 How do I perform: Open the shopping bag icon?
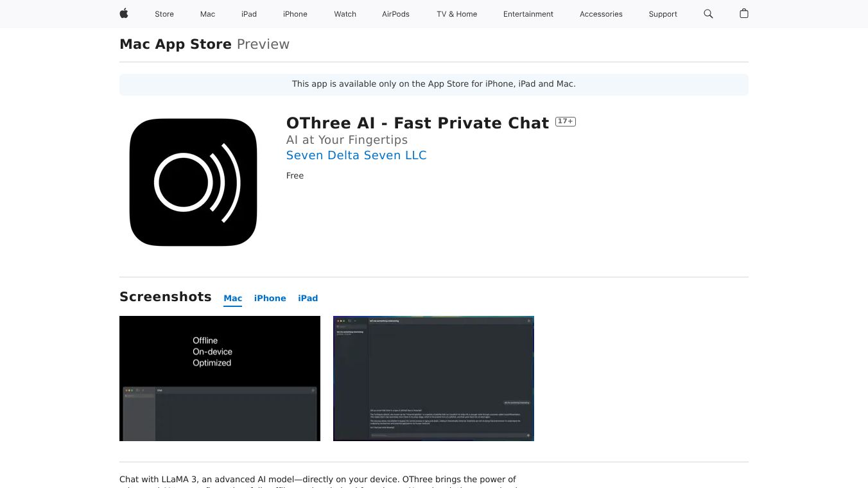(744, 13)
